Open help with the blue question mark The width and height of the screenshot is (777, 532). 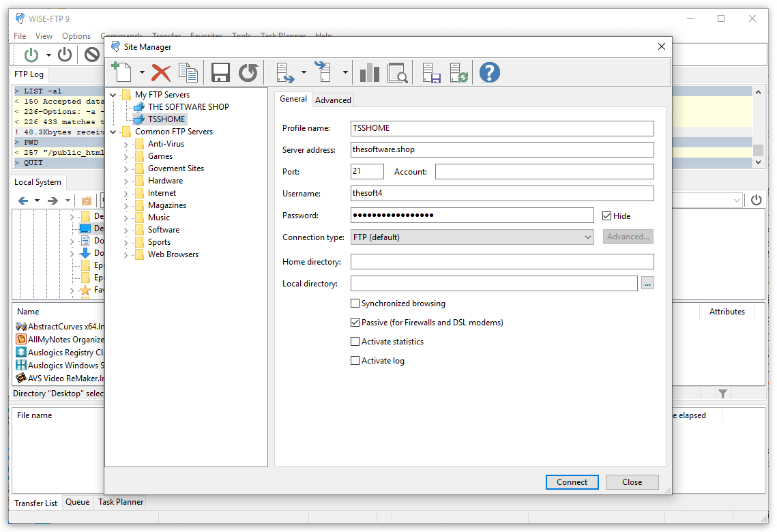pos(489,72)
